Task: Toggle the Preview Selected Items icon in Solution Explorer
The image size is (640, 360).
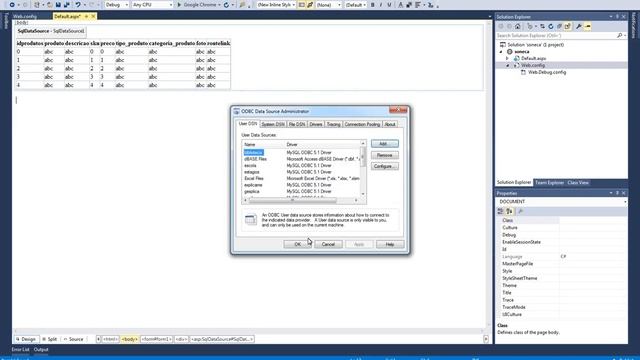Action: click(587, 26)
